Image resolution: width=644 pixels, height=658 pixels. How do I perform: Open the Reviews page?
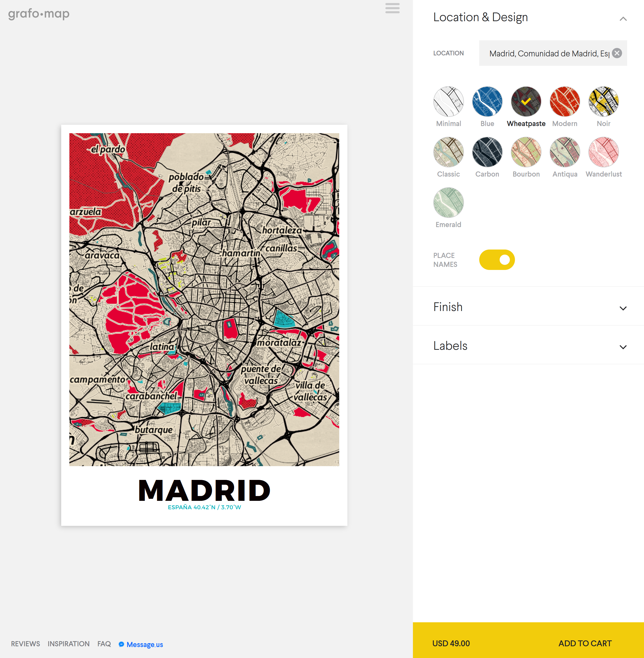[x=25, y=643]
